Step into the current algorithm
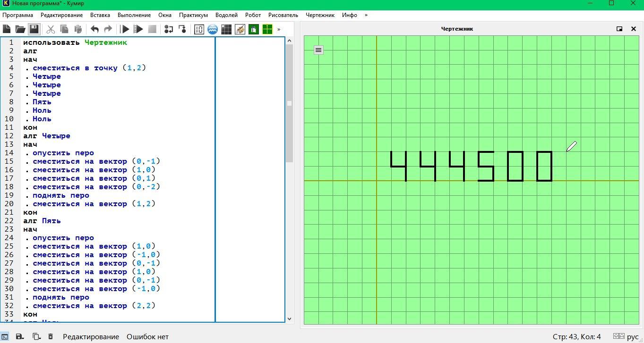Viewport: 644px width, 343px height. tap(182, 29)
